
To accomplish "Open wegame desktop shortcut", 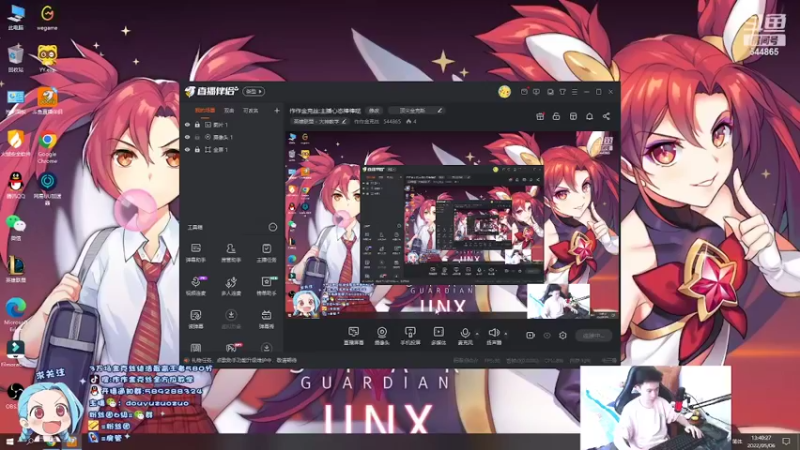I will [x=47, y=18].
